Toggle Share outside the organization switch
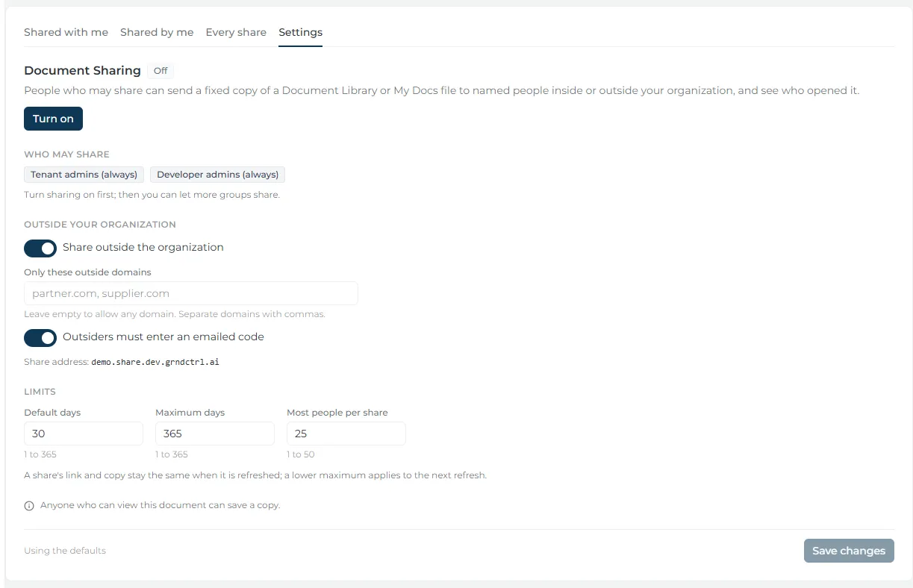This screenshot has height=588, width=913. tap(40, 248)
